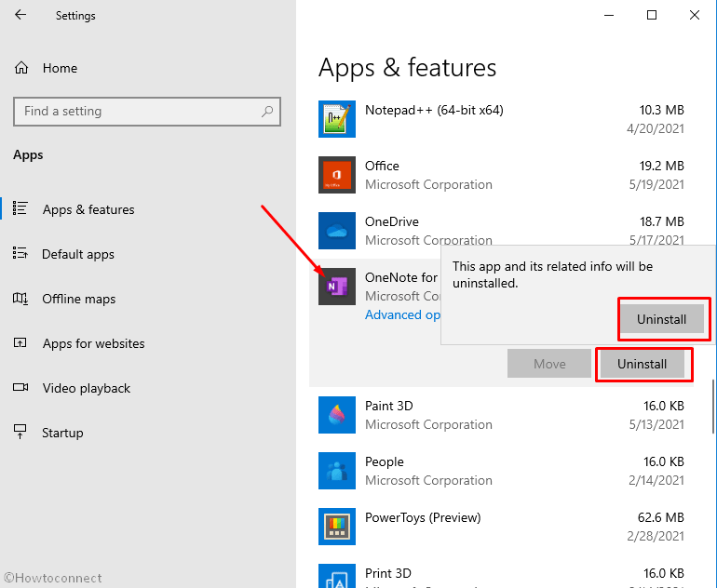Click the People app icon

point(337,471)
